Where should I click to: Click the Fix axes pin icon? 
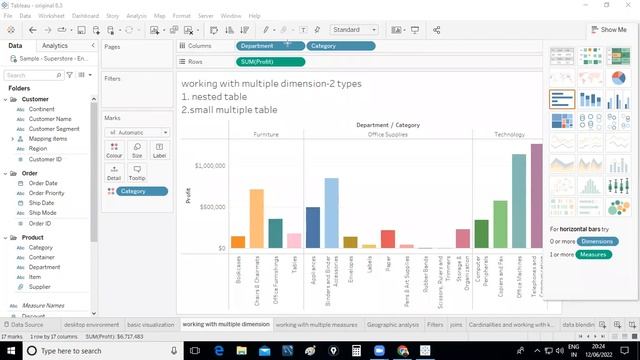(x=317, y=30)
